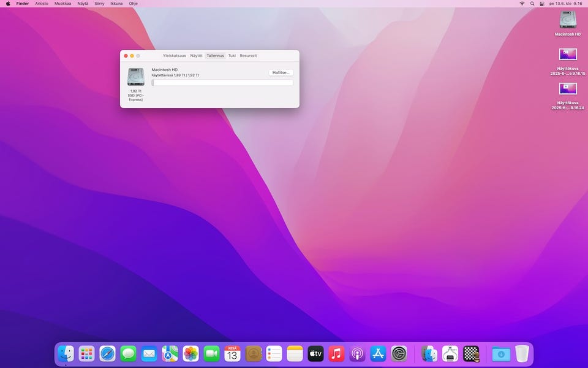Switch to the Yleiskatsaus tab

174,56
